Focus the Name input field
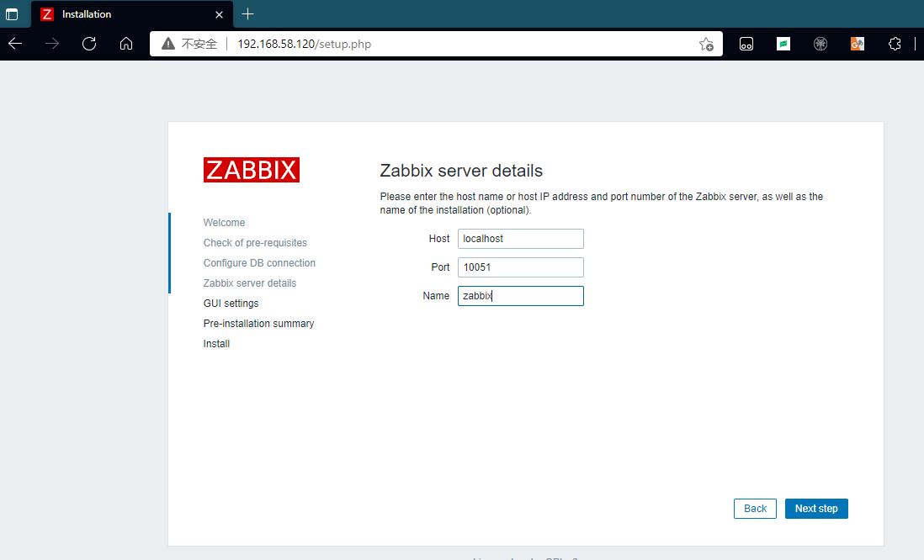The image size is (924, 560). [521, 296]
